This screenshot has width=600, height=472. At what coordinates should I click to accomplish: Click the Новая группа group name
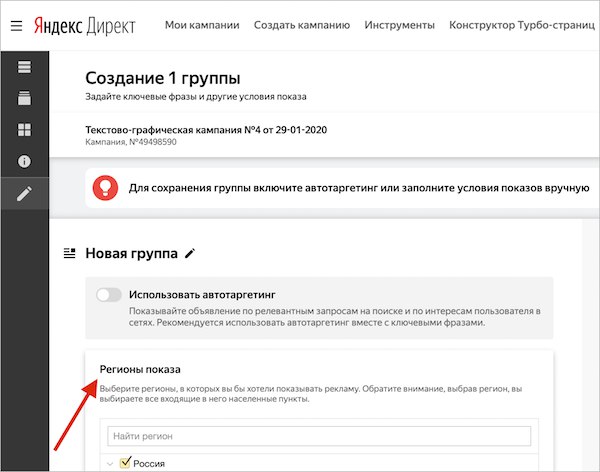point(132,253)
